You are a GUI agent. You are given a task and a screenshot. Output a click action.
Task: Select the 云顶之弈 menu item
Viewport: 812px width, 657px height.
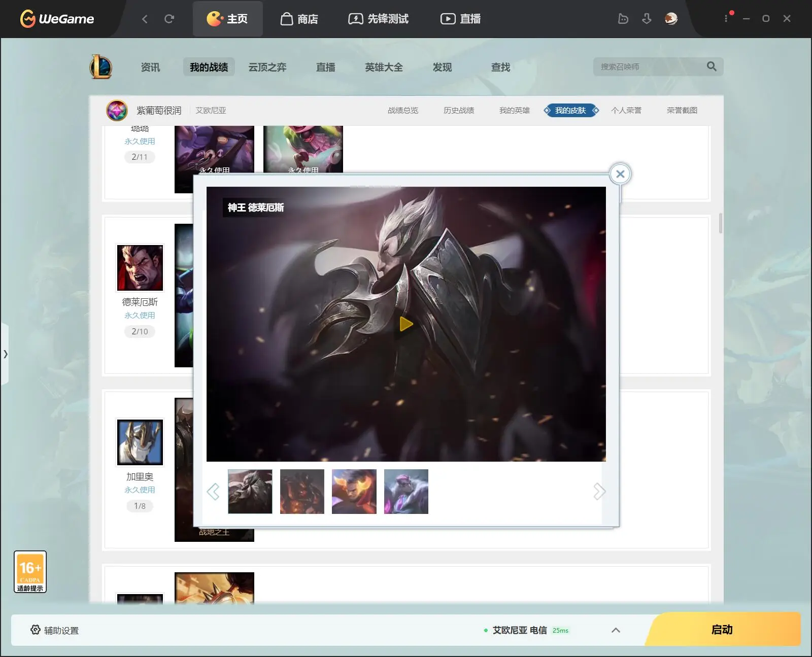tap(267, 67)
